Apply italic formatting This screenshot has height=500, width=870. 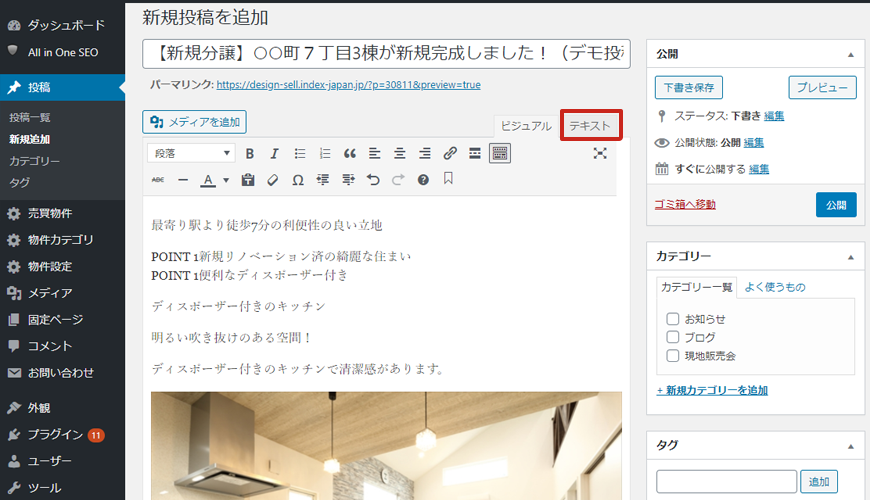point(274,154)
